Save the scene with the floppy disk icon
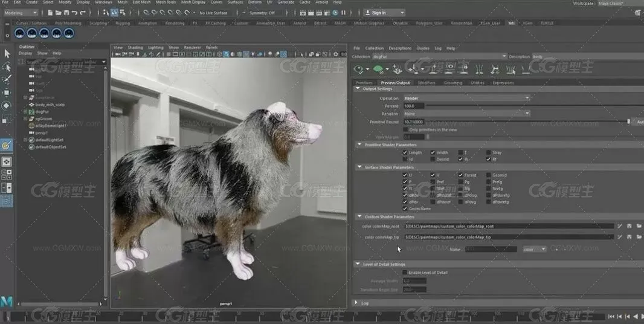 pos(66,13)
